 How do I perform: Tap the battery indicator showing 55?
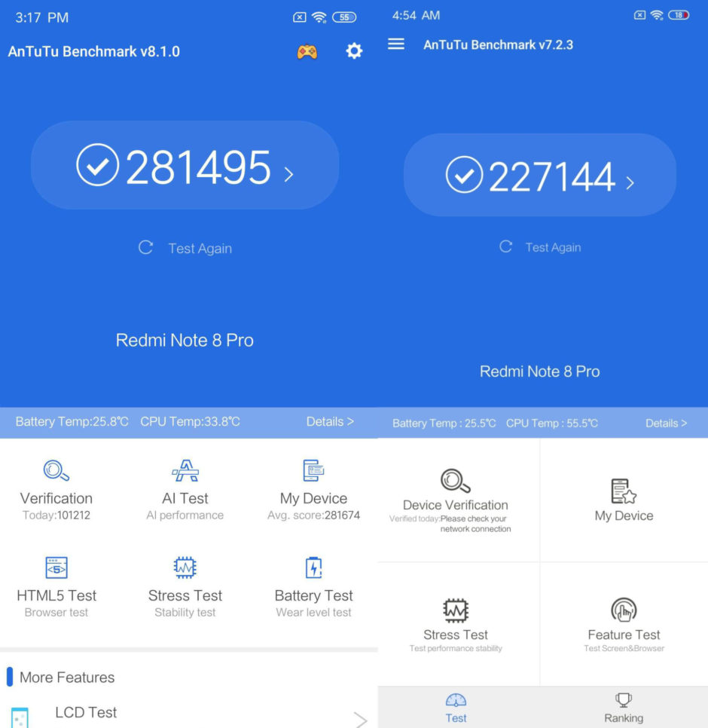[344, 17]
